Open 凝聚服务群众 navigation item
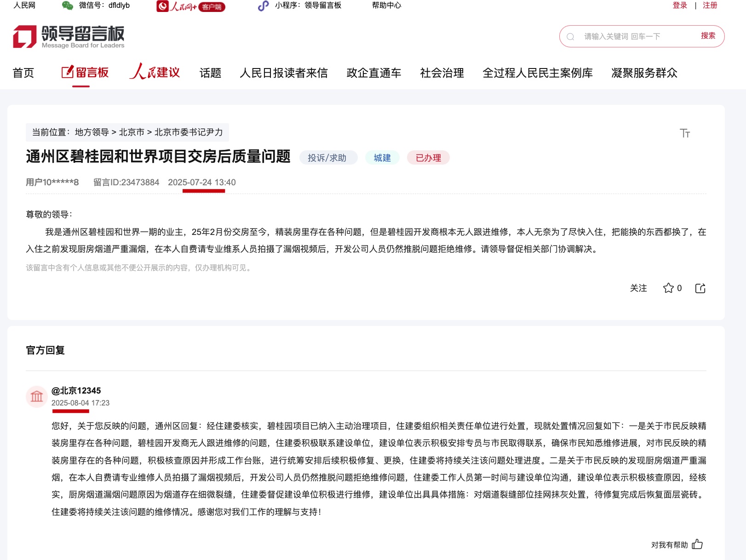The width and height of the screenshot is (746, 560). (644, 73)
